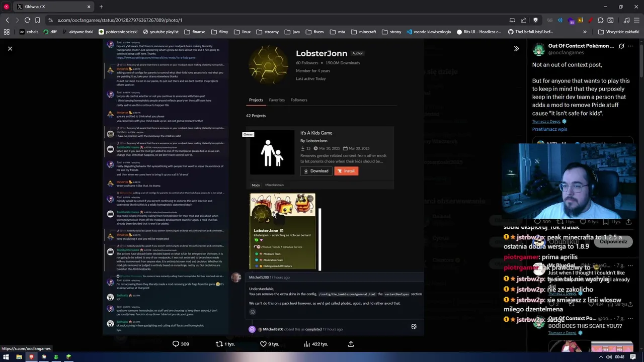Image resolution: width=644 pixels, height=362 pixels.
Task: Click the Download button in the image
Action: coord(316,171)
